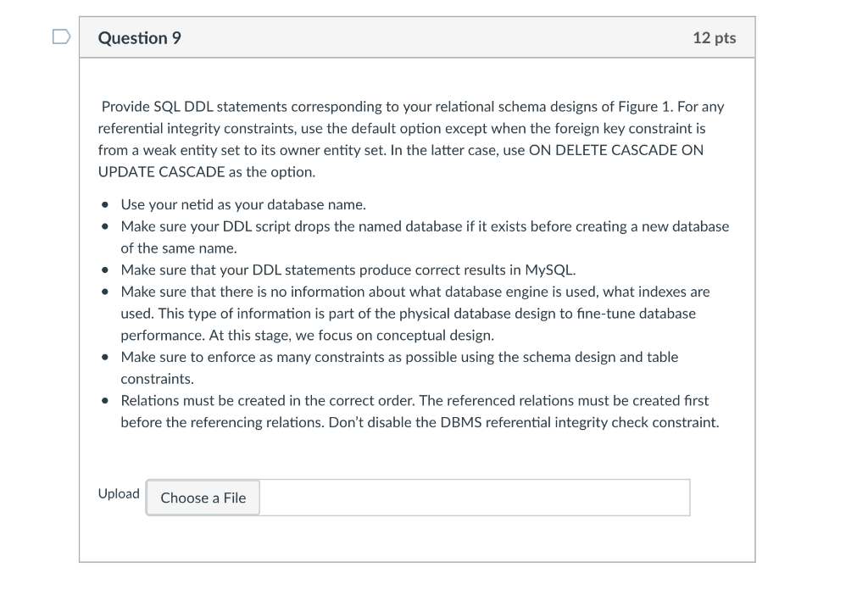Click the bullet beside the relations order requirement

(x=104, y=400)
